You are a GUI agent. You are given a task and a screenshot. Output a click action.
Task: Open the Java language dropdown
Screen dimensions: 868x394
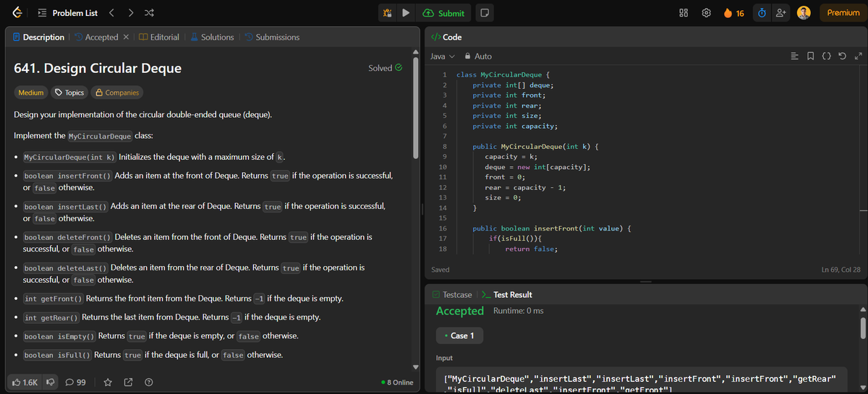pos(443,56)
